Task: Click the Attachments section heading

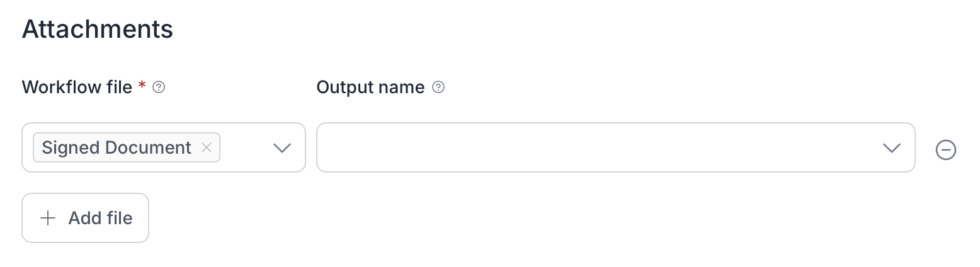Action: [x=98, y=30]
